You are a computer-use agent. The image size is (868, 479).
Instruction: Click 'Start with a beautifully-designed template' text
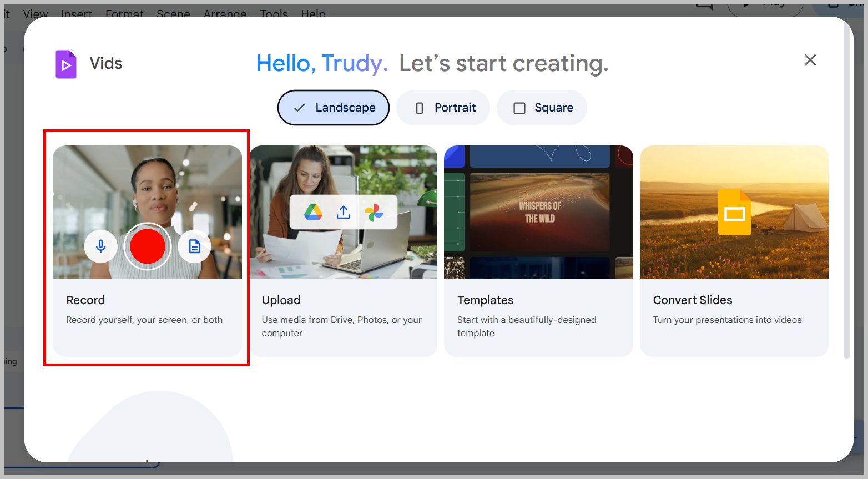coord(527,326)
